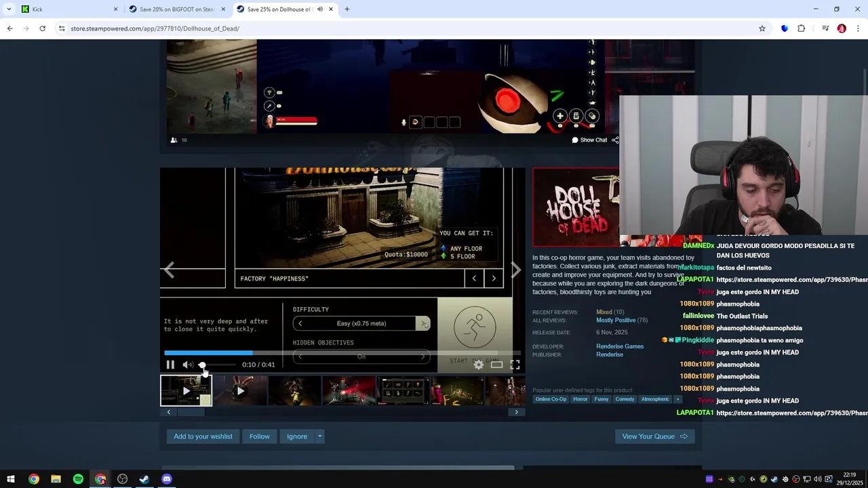
Task: Add Dollhouse of Dead to your wishlist
Action: [203, 436]
